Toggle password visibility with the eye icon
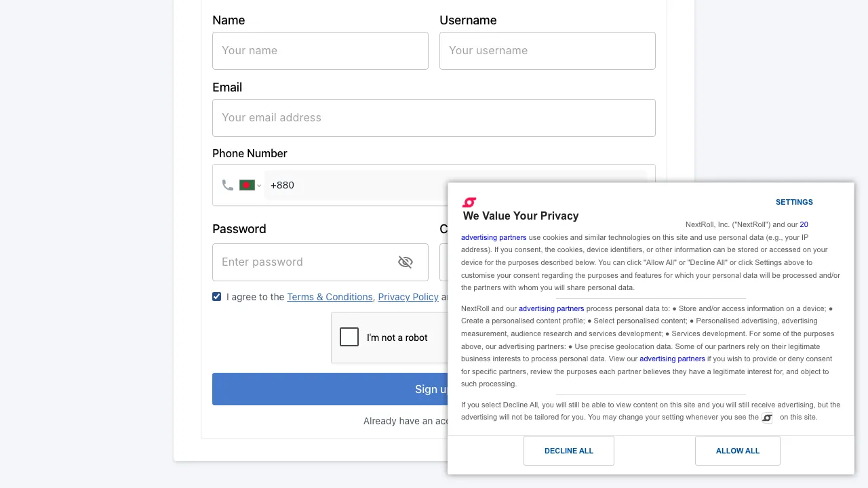The image size is (868, 488). coord(406,262)
